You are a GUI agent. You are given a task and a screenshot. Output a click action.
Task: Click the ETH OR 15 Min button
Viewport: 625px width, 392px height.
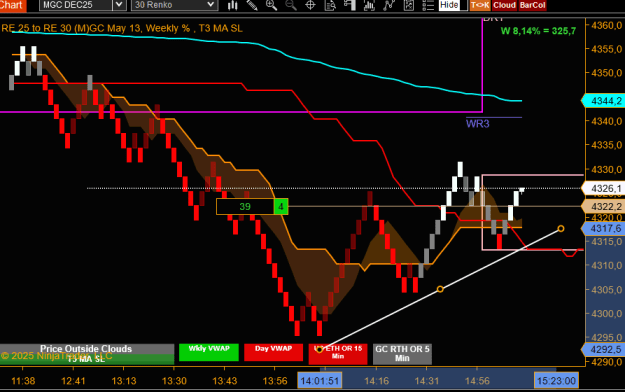pyautogui.click(x=338, y=354)
